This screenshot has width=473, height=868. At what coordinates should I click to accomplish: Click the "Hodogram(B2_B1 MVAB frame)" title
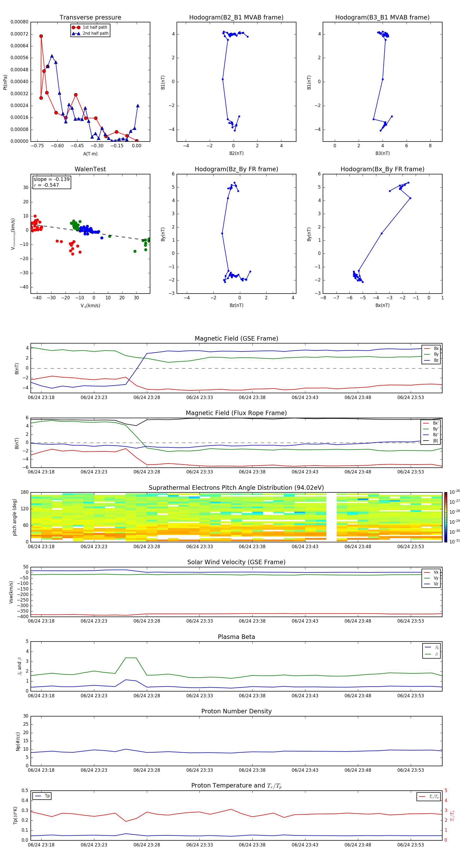236,18
